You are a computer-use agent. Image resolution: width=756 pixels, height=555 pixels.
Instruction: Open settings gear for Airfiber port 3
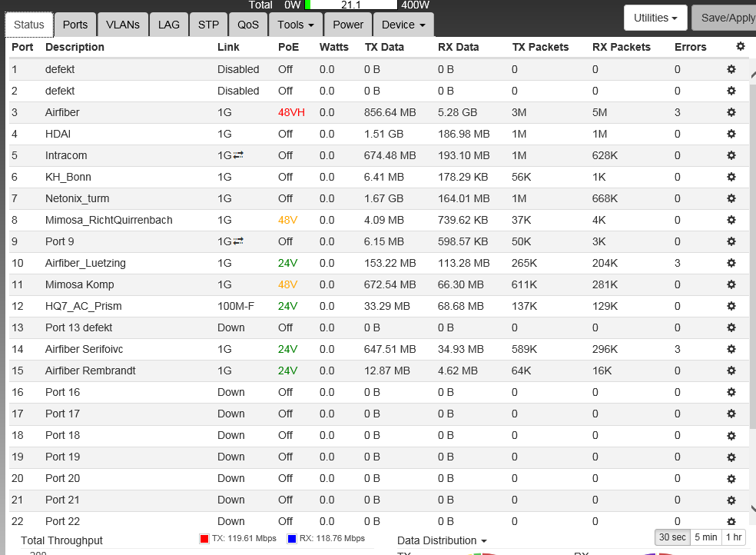tap(731, 112)
